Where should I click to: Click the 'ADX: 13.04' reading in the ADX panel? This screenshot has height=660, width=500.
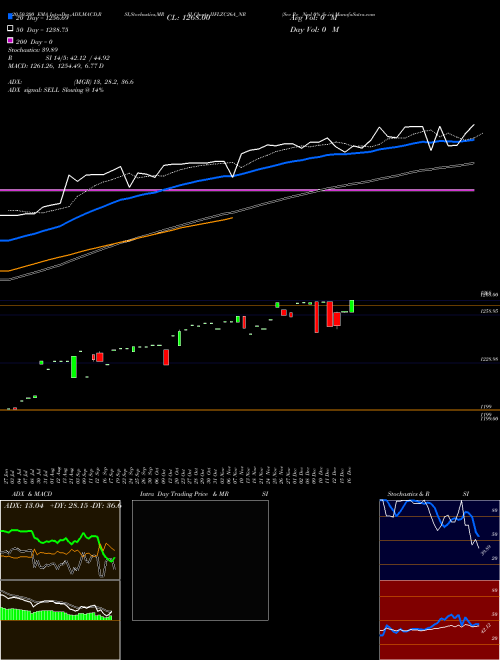coord(24,506)
